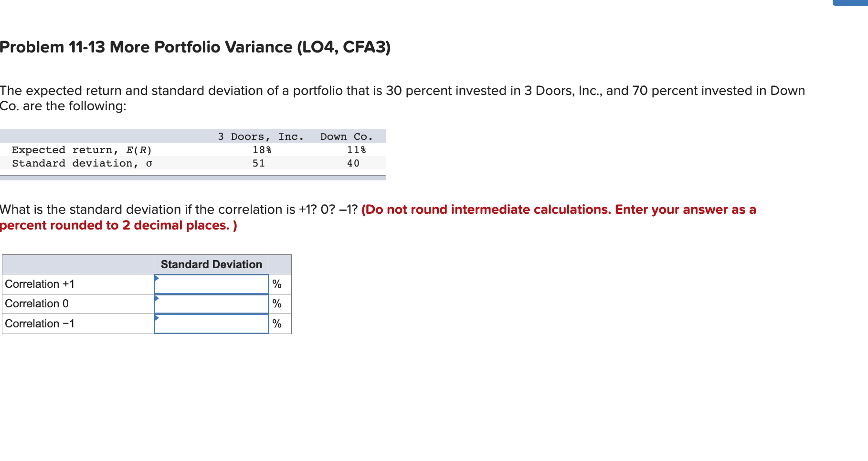Click the percent sign next to Correlation +1
868x461 pixels.
point(277,283)
